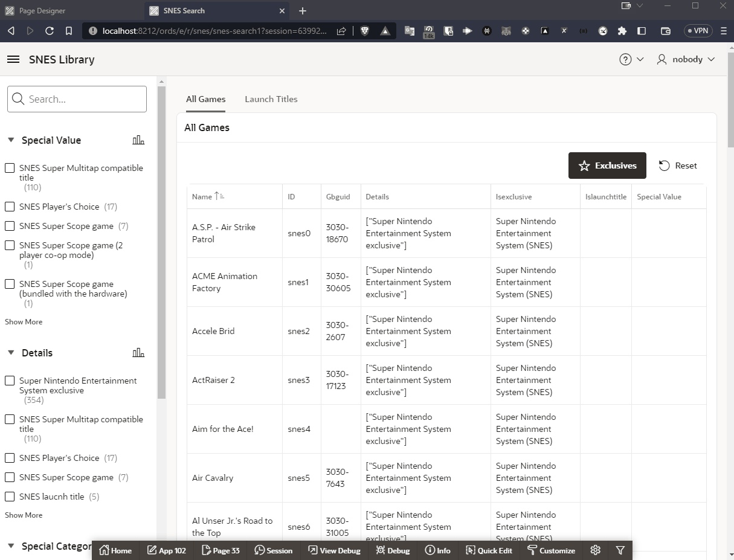
Task: Open developer toolbar settings gear
Action: click(596, 550)
